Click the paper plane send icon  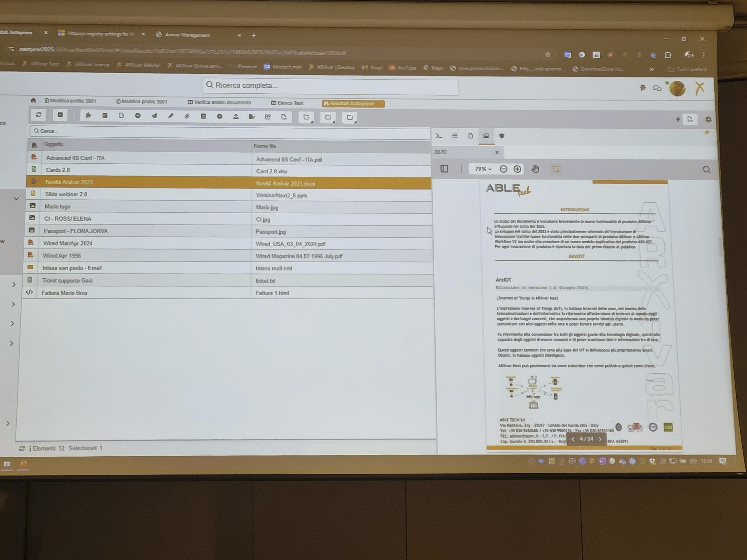(x=154, y=116)
